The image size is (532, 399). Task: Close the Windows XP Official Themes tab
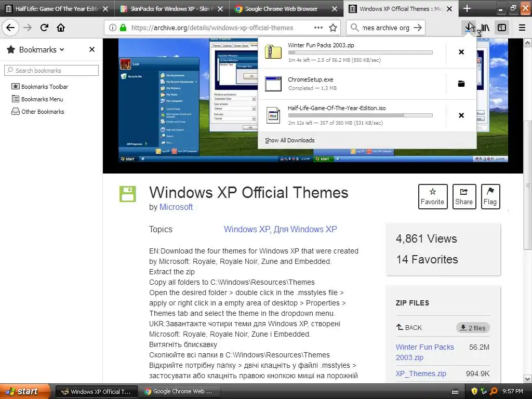pyautogui.click(x=449, y=9)
